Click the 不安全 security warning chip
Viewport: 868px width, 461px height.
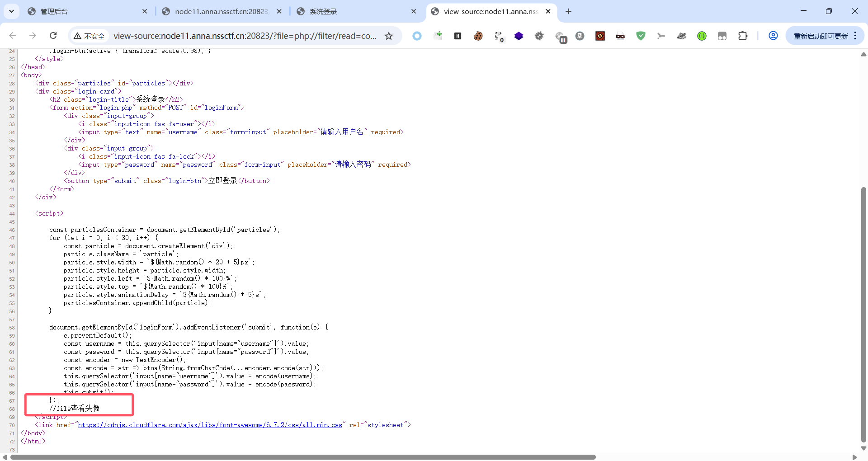pyautogui.click(x=90, y=36)
